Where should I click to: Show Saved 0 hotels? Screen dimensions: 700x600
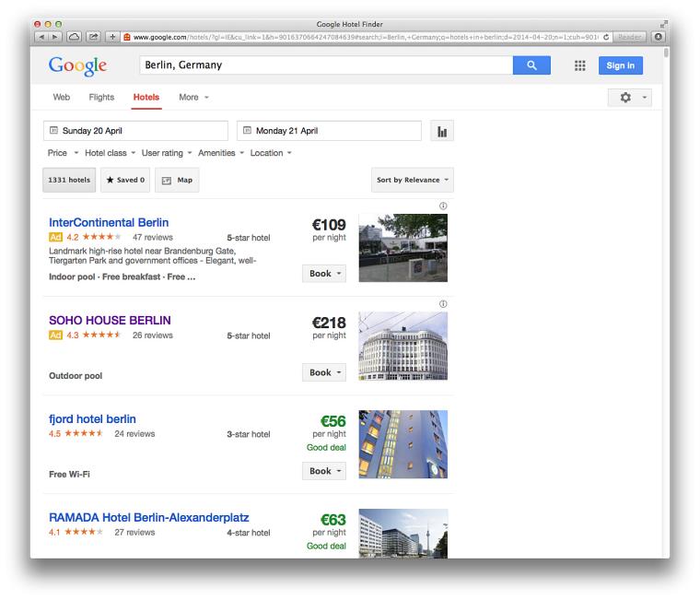coord(125,180)
